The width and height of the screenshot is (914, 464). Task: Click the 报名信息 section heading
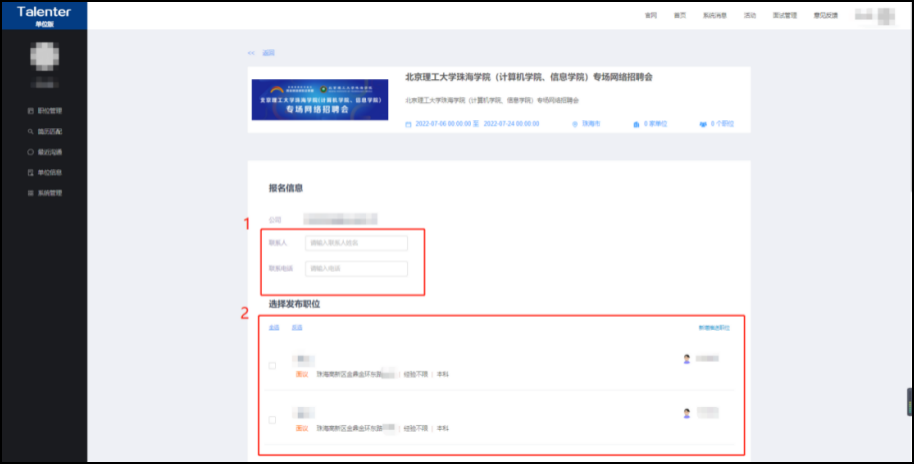pyautogui.click(x=286, y=188)
